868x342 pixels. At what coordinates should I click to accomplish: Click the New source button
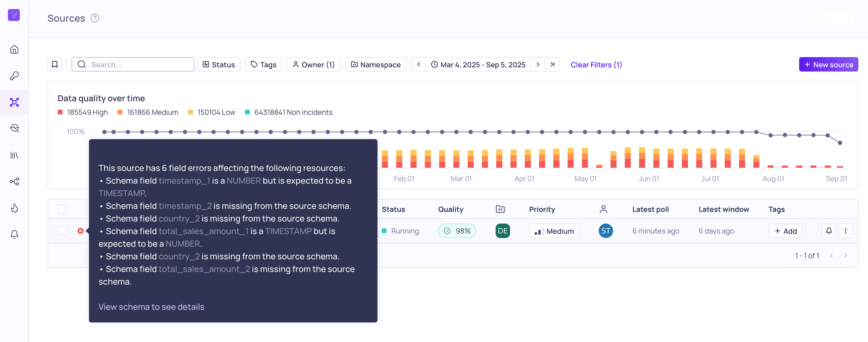829,64
